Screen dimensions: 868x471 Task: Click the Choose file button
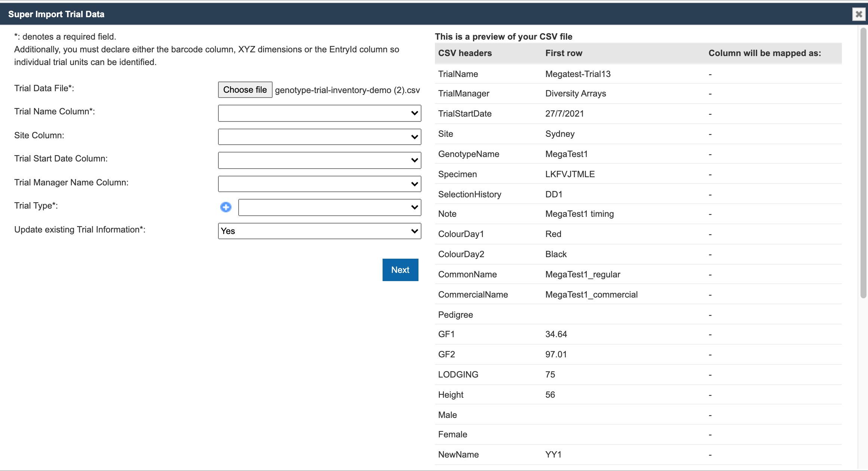point(245,89)
